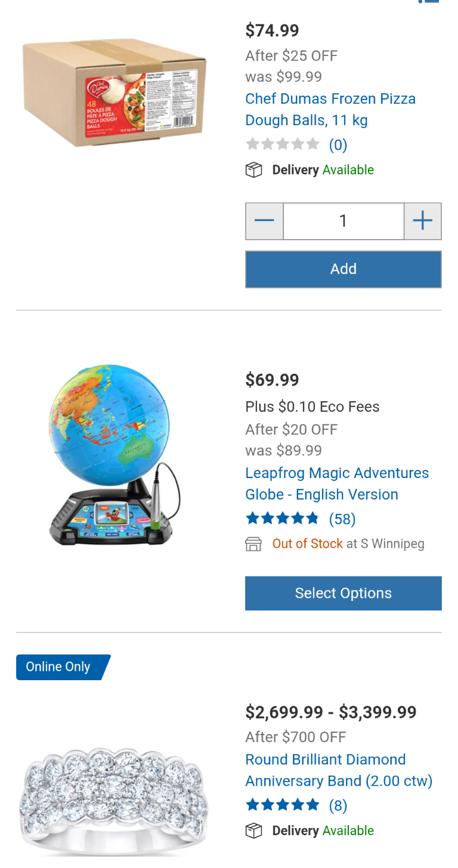Click the quantity input field showing 1
The height and width of the screenshot is (868, 458).
pyautogui.click(x=343, y=221)
